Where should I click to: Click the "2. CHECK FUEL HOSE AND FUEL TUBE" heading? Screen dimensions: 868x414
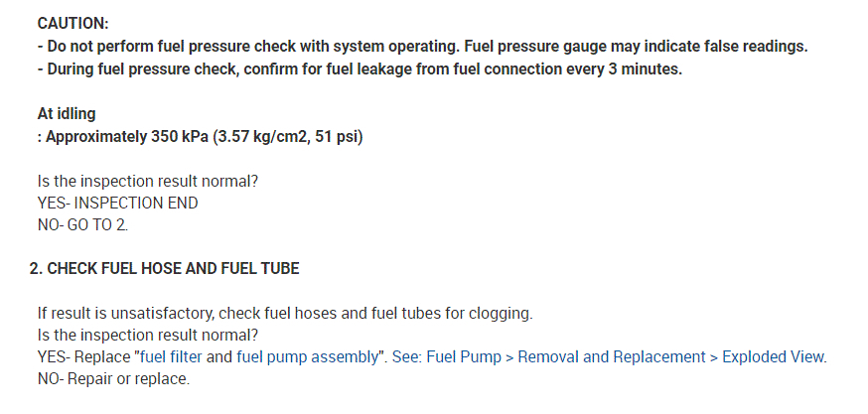(x=164, y=268)
